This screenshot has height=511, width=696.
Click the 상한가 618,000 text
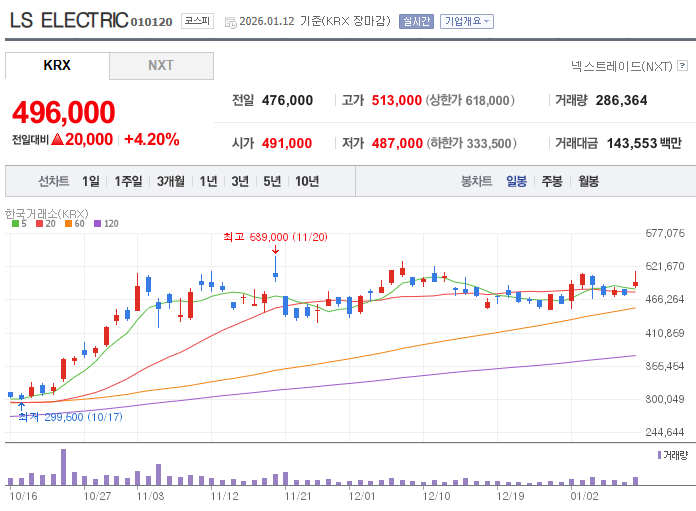[470, 100]
